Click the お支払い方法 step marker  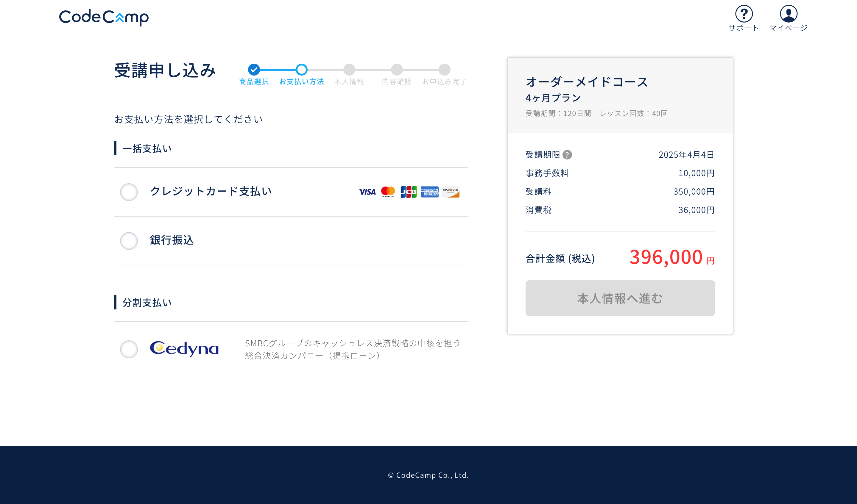[x=301, y=70]
